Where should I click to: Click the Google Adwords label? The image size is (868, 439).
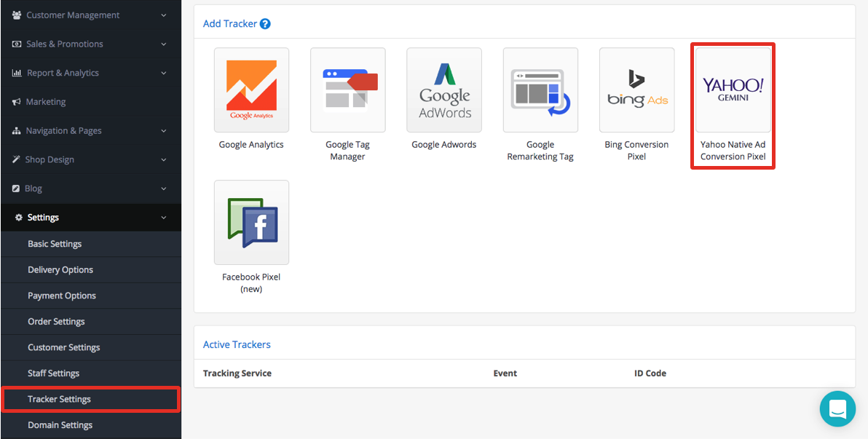pyautogui.click(x=444, y=144)
